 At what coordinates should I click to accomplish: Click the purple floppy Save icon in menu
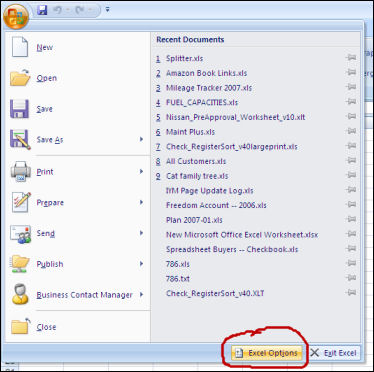(19, 109)
